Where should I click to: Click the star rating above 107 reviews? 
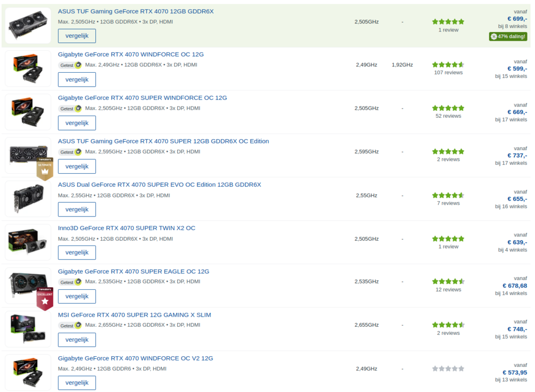[x=448, y=65]
